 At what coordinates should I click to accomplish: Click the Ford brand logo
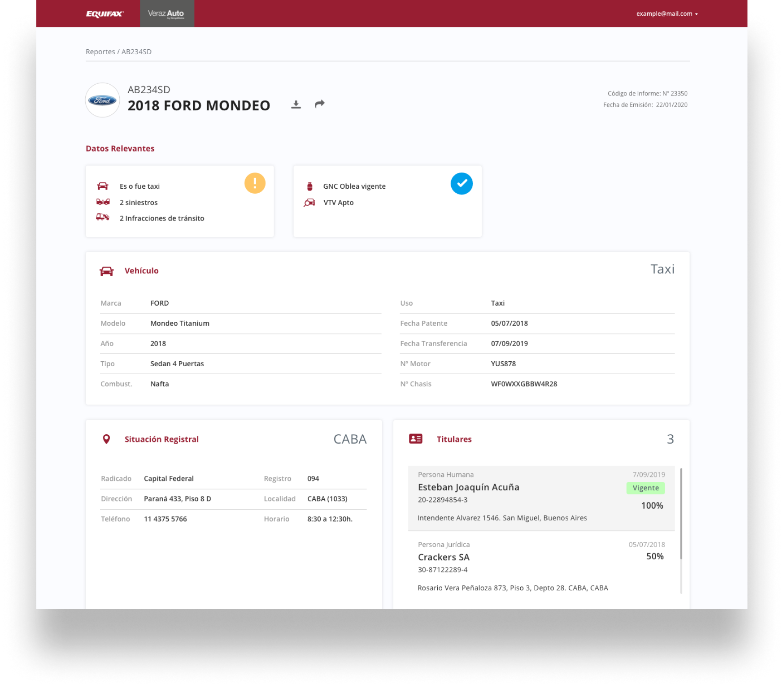coord(103,100)
